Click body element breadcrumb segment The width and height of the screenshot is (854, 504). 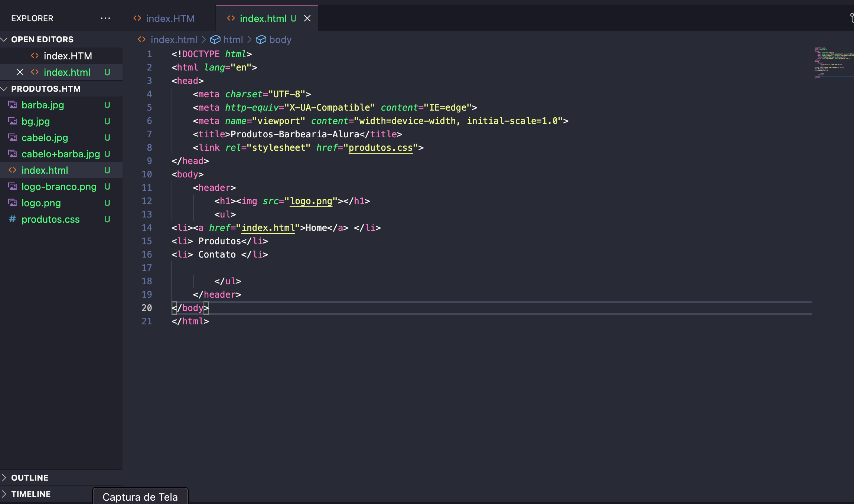click(x=280, y=39)
